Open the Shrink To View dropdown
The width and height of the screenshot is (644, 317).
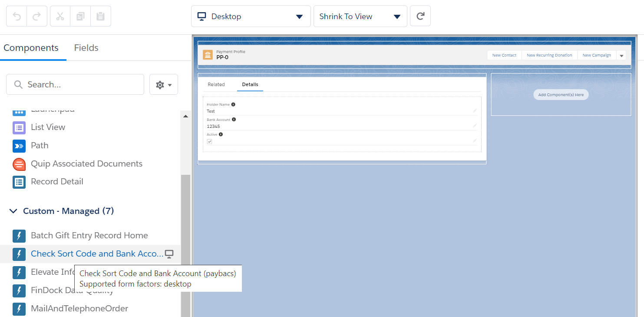pyautogui.click(x=396, y=16)
